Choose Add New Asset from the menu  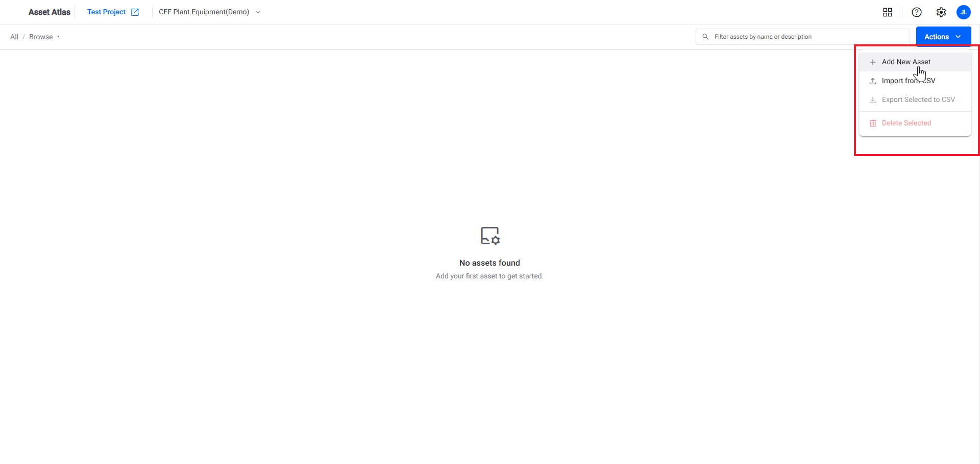[915, 62]
